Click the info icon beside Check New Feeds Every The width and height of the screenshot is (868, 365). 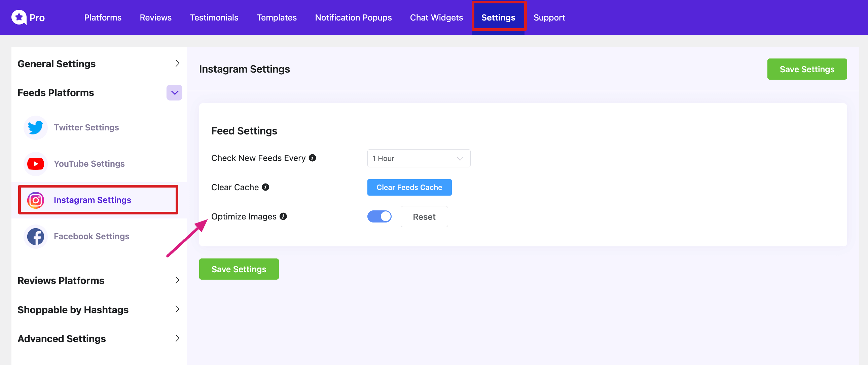[312, 158]
